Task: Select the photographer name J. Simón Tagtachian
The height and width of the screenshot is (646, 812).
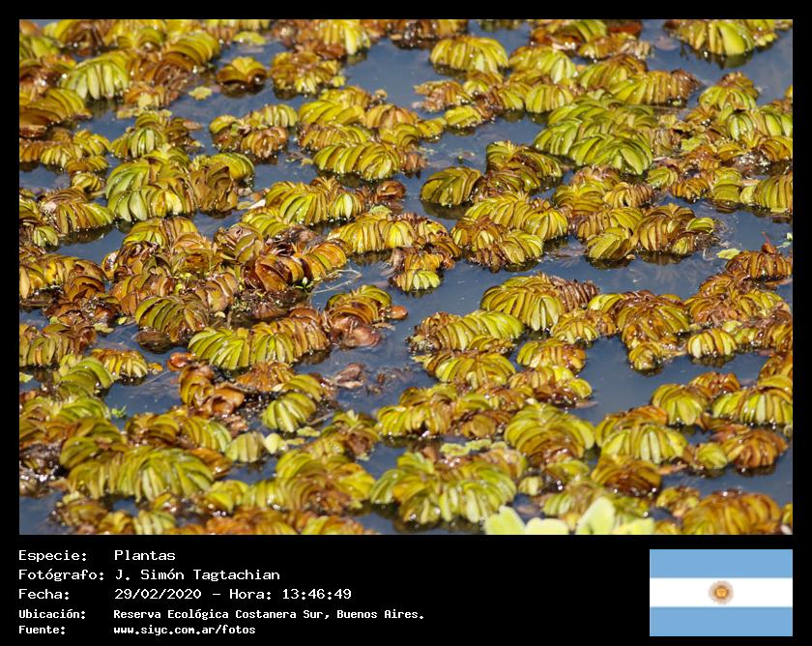Action: click(196, 574)
